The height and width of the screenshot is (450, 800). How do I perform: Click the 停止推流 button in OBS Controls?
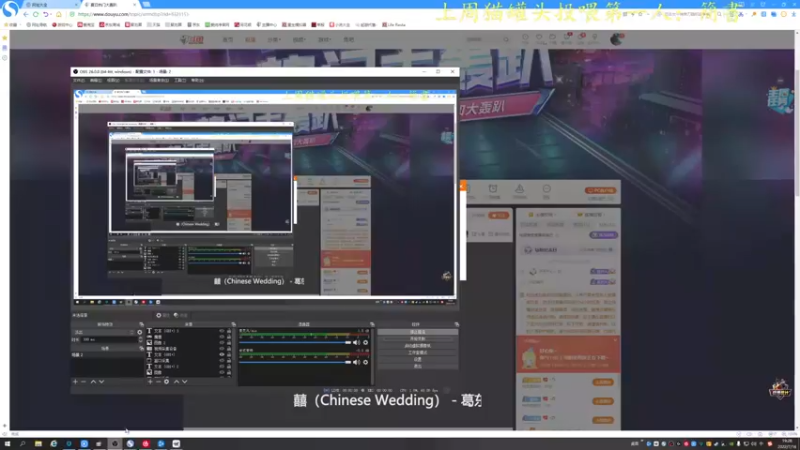point(417,332)
